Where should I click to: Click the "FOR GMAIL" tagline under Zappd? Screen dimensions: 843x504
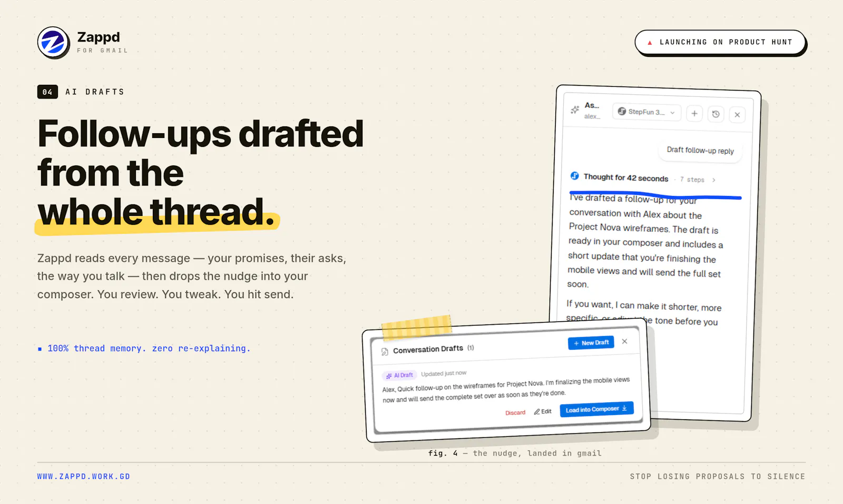tap(102, 51)
